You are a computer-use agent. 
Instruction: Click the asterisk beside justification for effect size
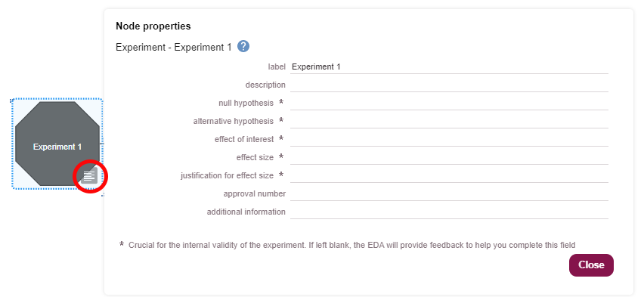[x=281, y=174]
